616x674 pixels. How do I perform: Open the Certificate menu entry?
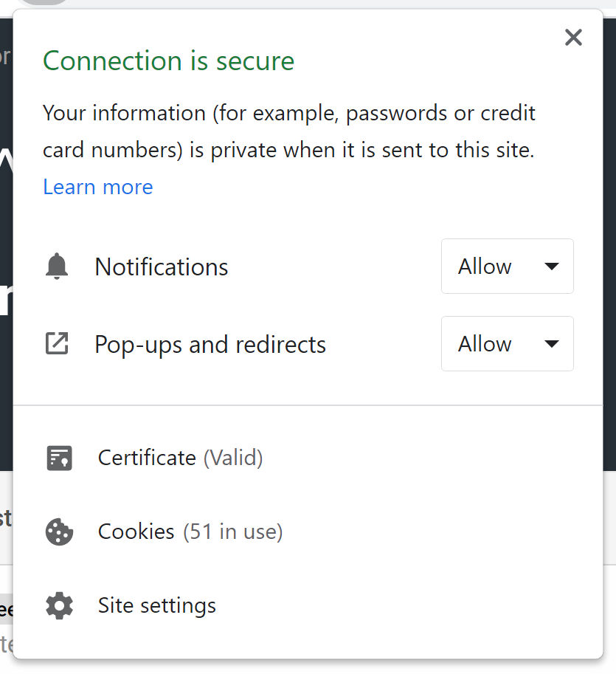(x=147, y=458)
